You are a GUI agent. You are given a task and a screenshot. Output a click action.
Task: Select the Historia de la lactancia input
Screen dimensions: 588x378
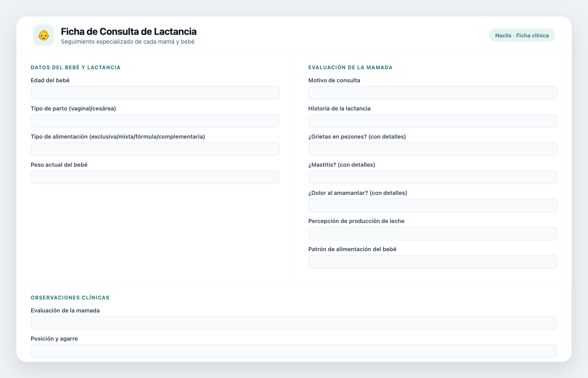click(x=433, y=121)
